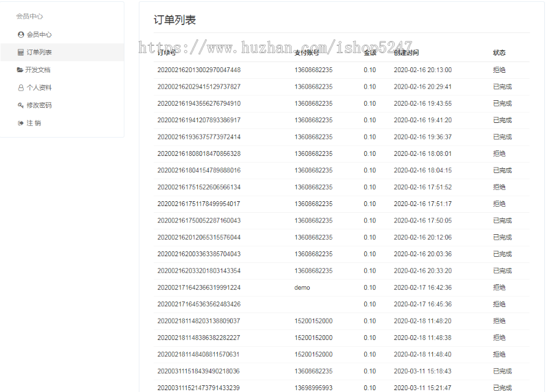Click the 会员中心 sidebar section title
551x392 pixels.
point(29,16)
